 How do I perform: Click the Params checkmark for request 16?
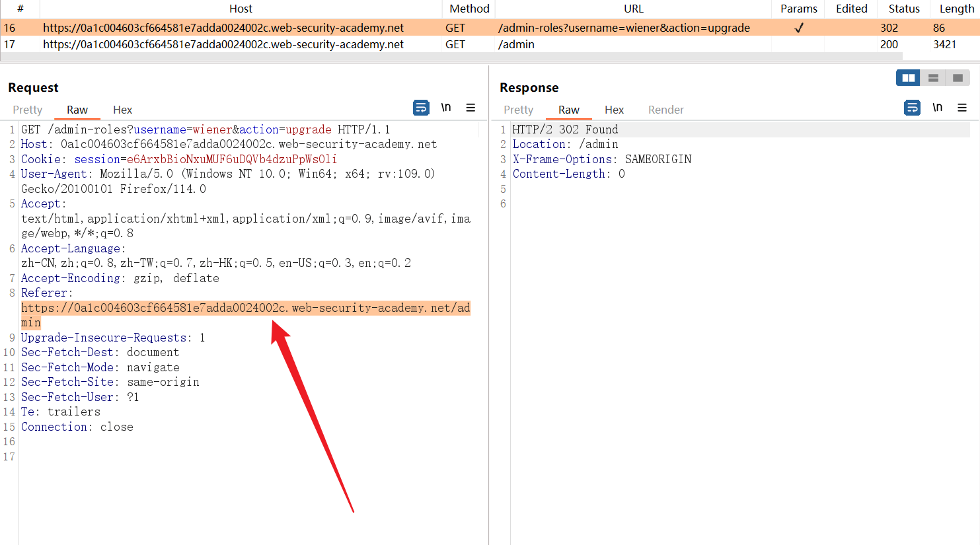[x=799, y=28]
